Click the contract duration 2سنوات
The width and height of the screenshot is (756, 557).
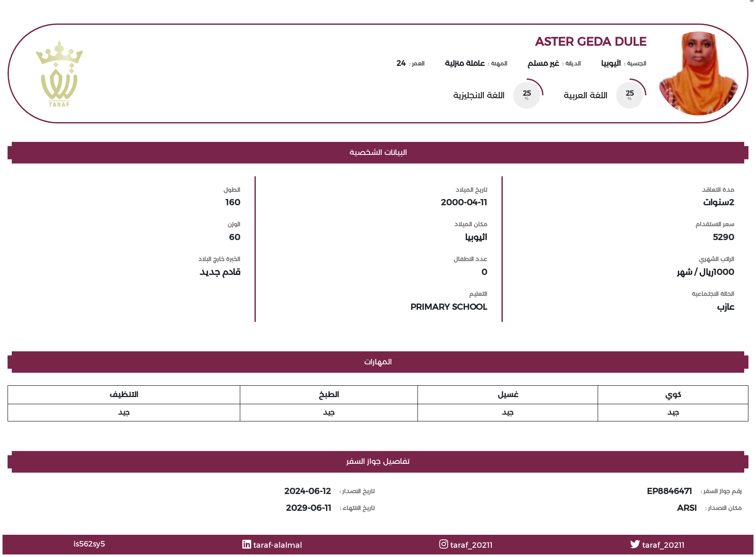tap(719, 202)
